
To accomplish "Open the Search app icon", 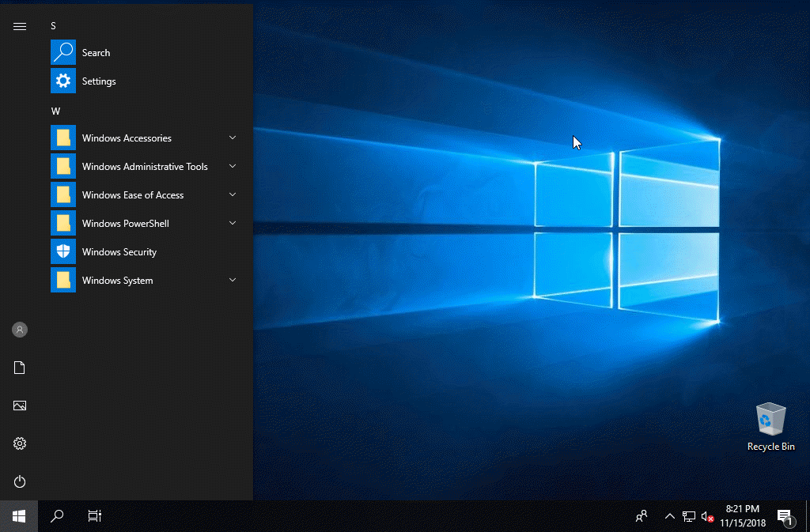I will pyautogui.click(x=63, y=52).
